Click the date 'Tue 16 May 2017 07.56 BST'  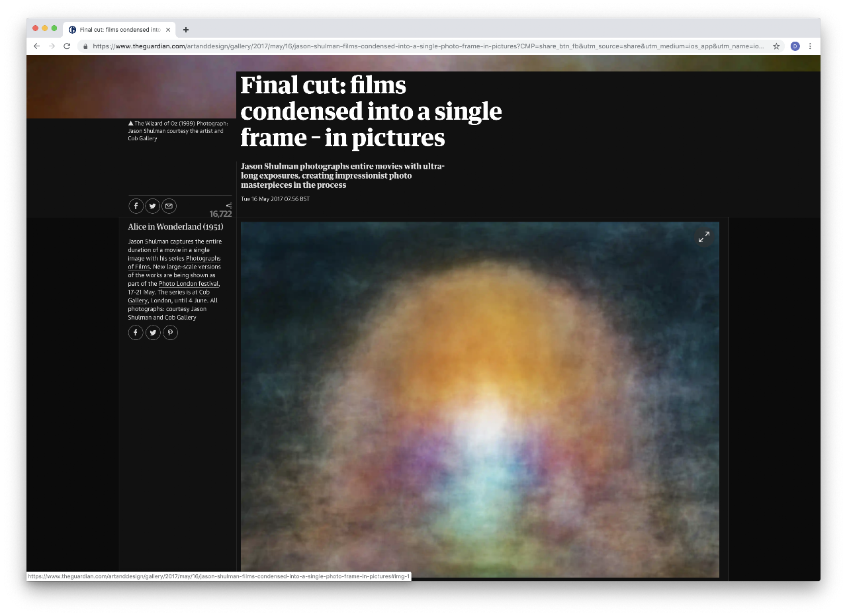coord(275,199)
